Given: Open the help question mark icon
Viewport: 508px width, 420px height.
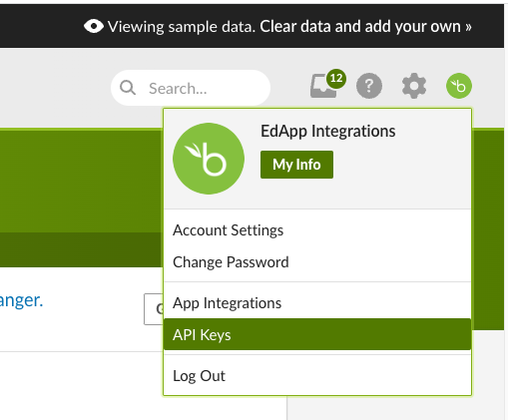Looking at the screenshot, I should click(369, 86).
